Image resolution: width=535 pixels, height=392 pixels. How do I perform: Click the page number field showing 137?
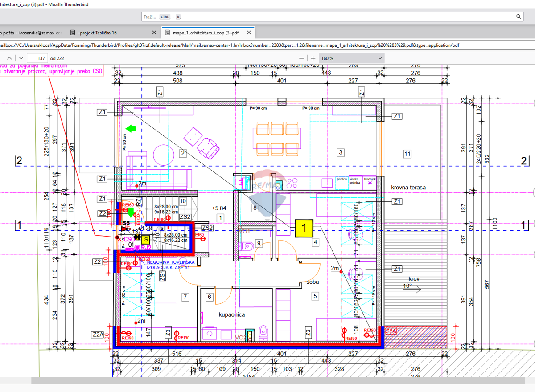[38, 58]
